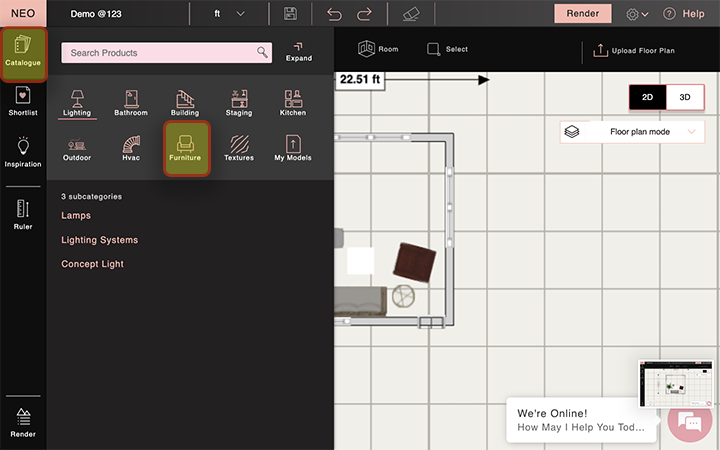Viewport: 720px width, 450px height.
Task: Open the settings gear dropdown
Action: (637, 14)
